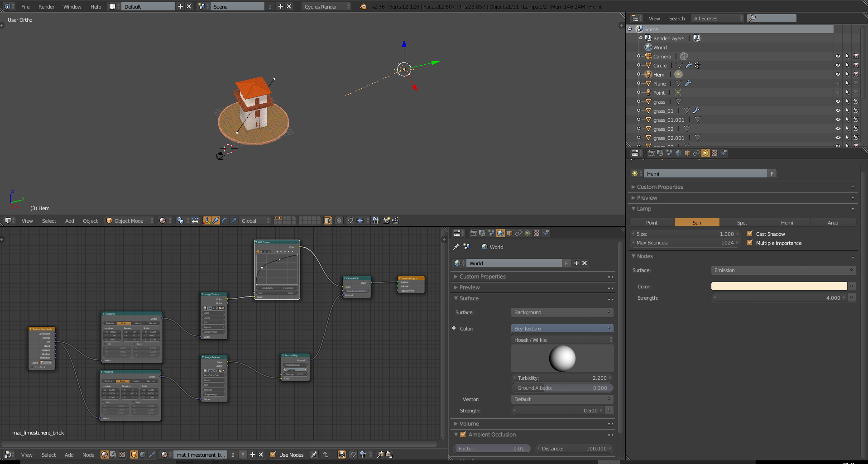Expand Custom Properties panel under Hemi
This screenshot has height=464, width=868.
click(660, 187)
